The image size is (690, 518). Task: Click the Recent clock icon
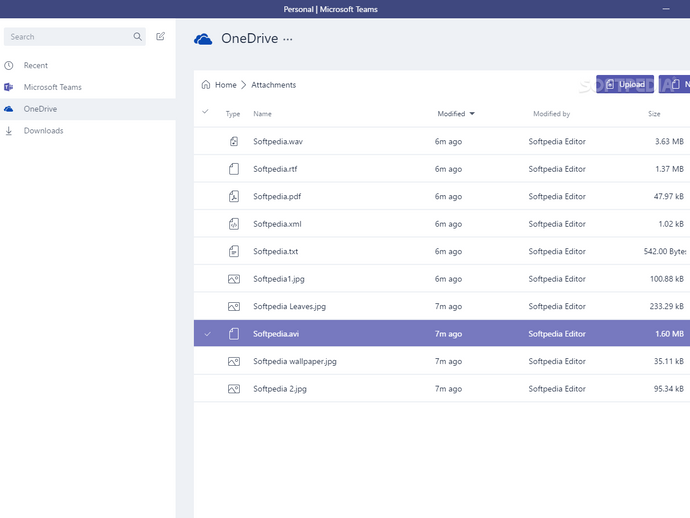click(9, 66)
